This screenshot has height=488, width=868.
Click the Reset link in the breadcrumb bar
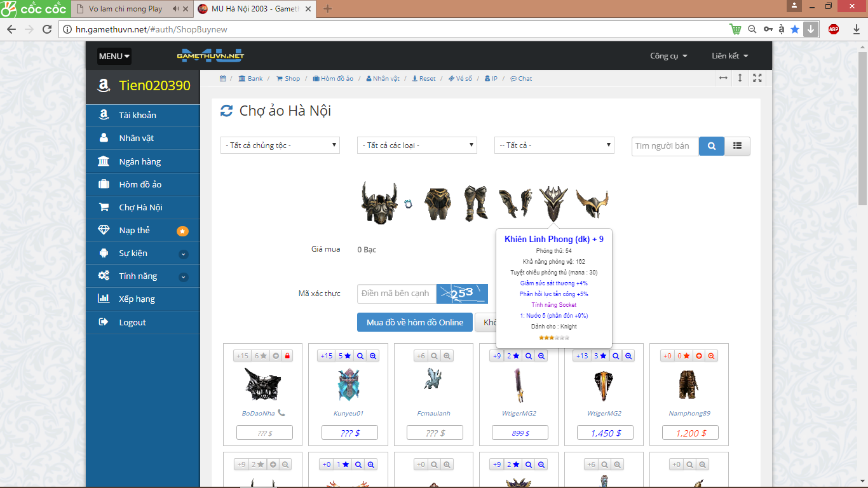[x=424, y=79]
